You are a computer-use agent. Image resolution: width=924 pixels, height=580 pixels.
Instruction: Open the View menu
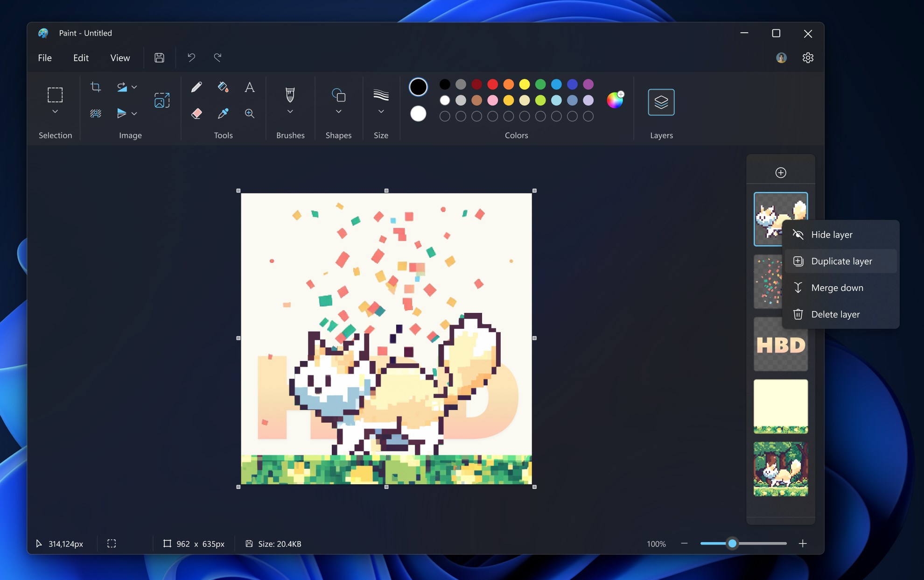pos(120,57)
